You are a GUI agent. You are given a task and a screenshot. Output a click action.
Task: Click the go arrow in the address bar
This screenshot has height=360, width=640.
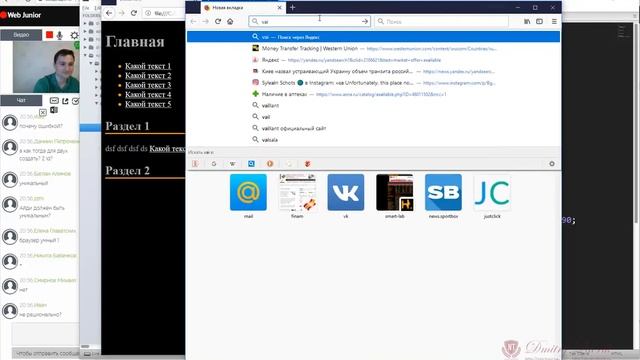point(364,21)
